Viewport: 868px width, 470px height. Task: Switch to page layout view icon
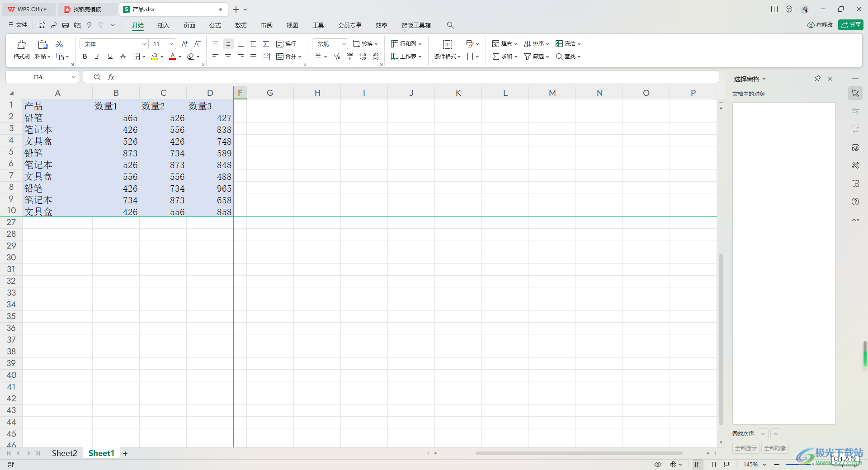[x=712, y=465]
